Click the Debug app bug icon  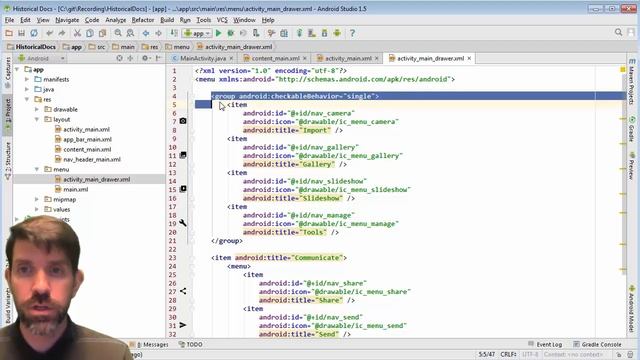click(x=231, y=33)
